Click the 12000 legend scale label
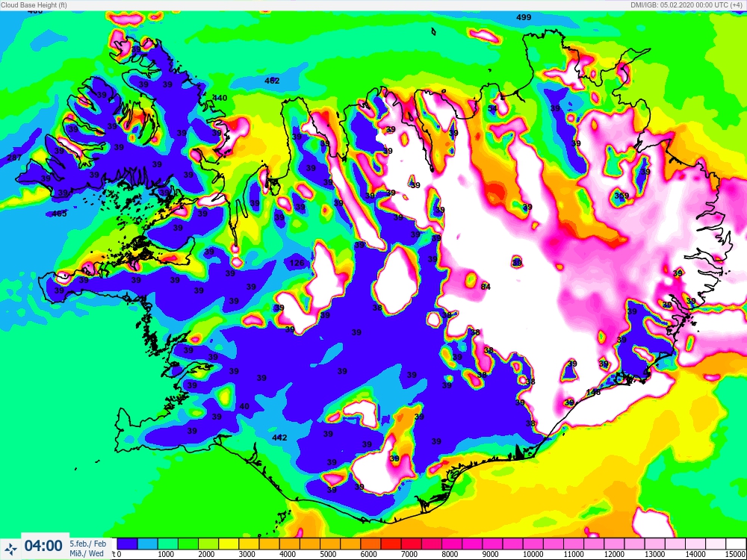 (x=613, y=554)
